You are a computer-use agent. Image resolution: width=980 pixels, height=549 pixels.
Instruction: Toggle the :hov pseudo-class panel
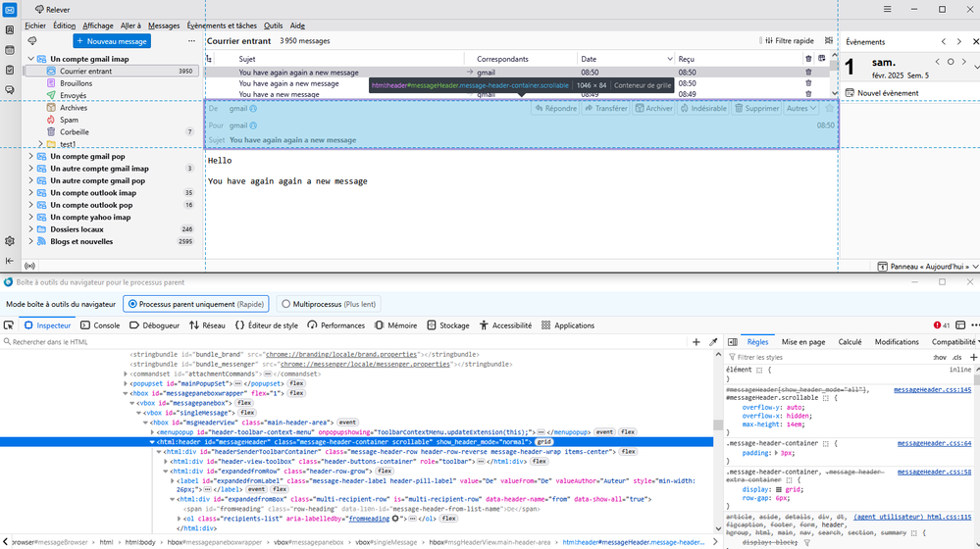[x=940, y=357]
